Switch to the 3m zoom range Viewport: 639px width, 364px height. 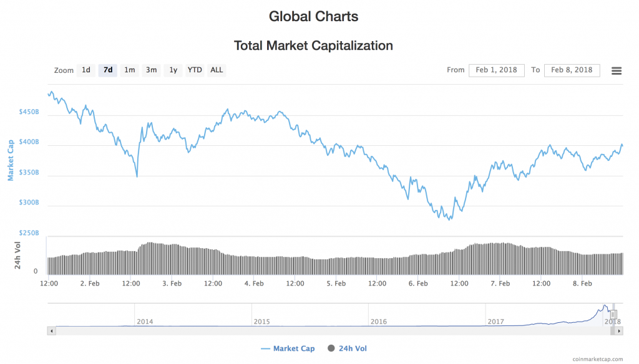pyautogui.click(x=151, y=70)
